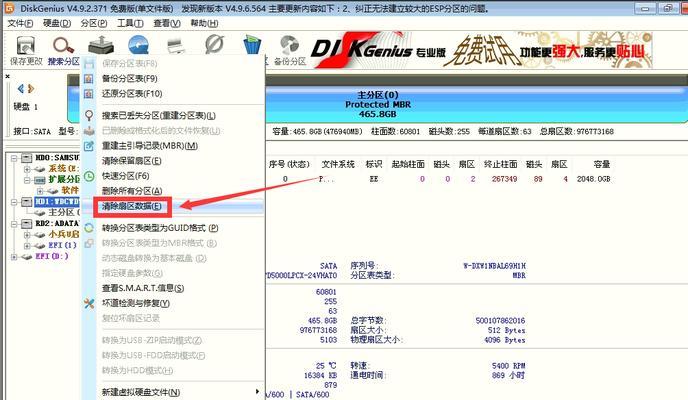Click the 序号(状态) column header
Image resolution: width=688 pixels, height=400 pixels.
point(289,164)
